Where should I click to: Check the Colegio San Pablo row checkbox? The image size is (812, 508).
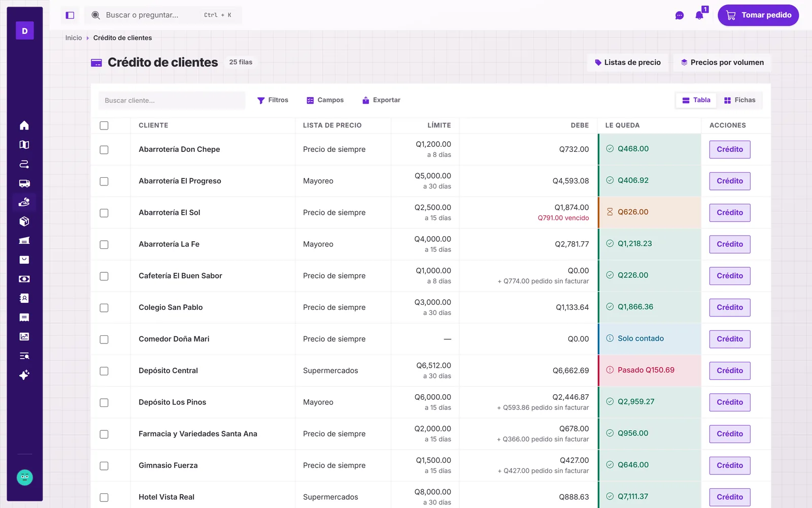tap(104, 308)
